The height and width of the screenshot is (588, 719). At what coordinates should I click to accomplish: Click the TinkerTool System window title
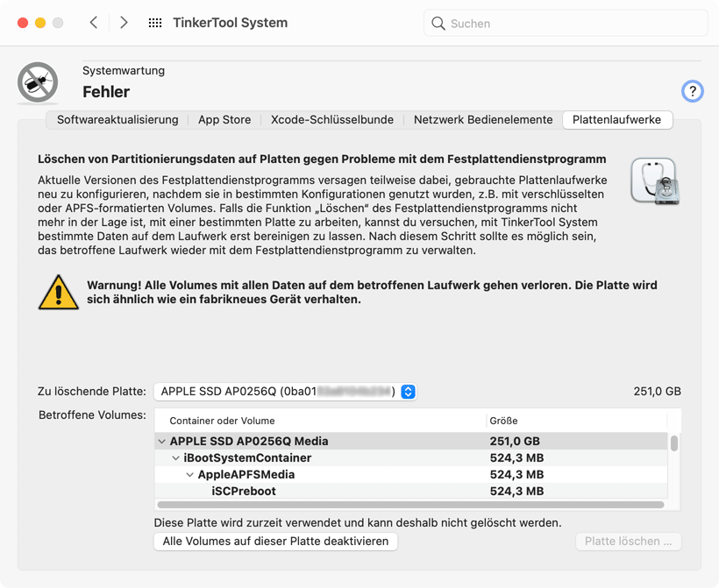[231, 23]
